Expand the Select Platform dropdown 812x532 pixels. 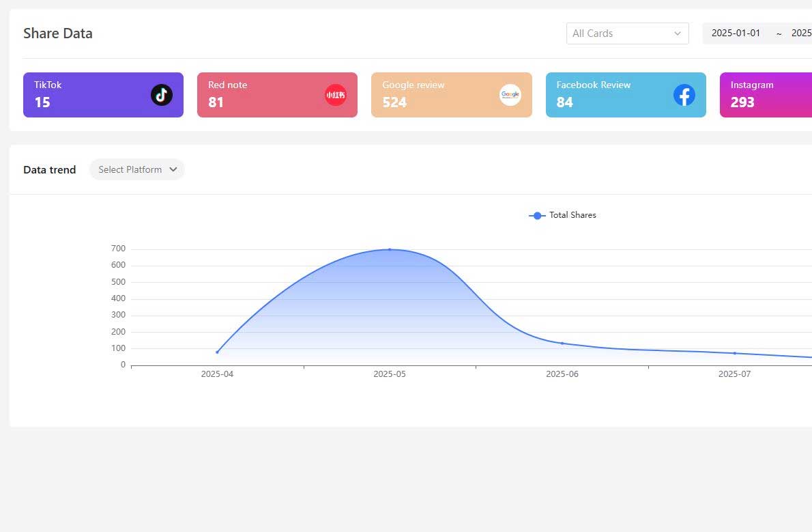tap(137, 169)
